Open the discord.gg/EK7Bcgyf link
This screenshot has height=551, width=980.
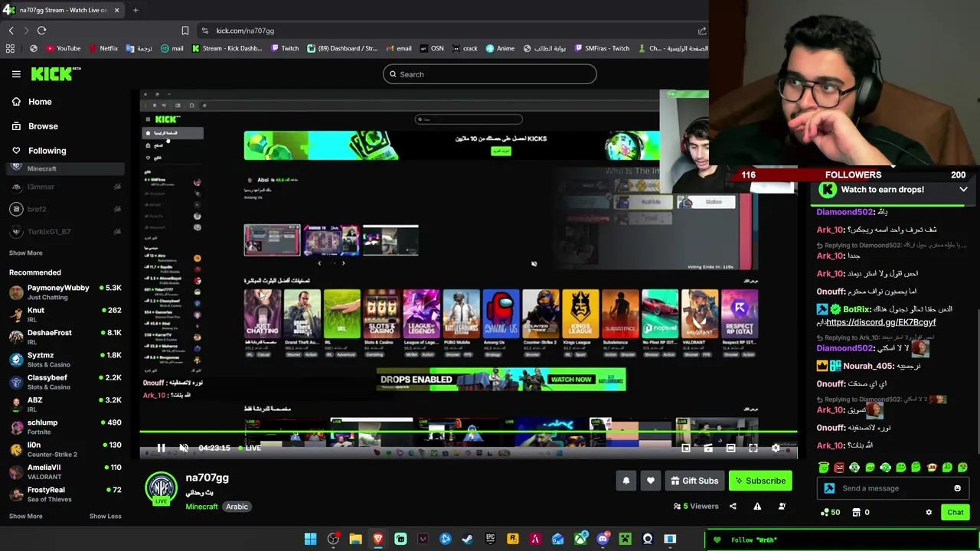pos(880,322)
